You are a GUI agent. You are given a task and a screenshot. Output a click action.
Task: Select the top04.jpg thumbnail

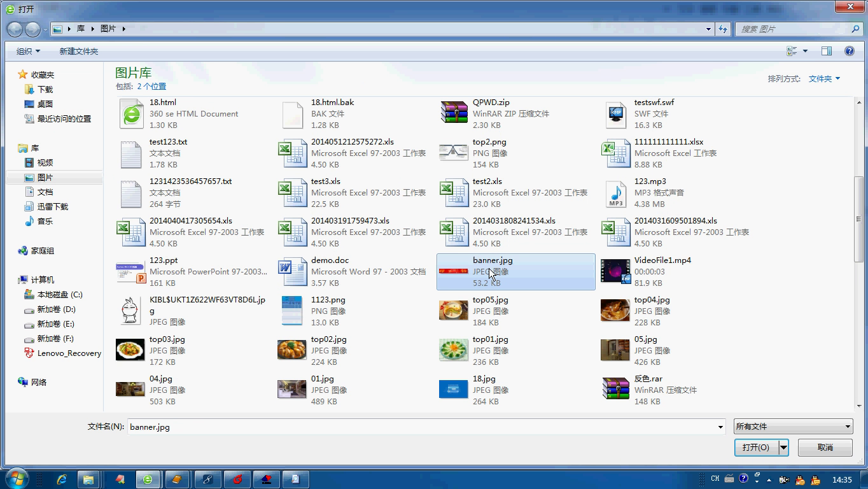pyautogui.click(x=615, y=311)
